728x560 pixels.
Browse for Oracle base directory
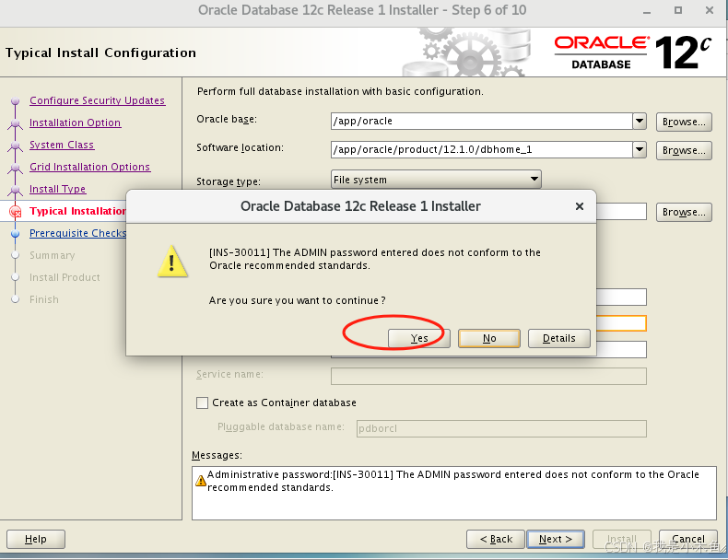coord(684,122)
